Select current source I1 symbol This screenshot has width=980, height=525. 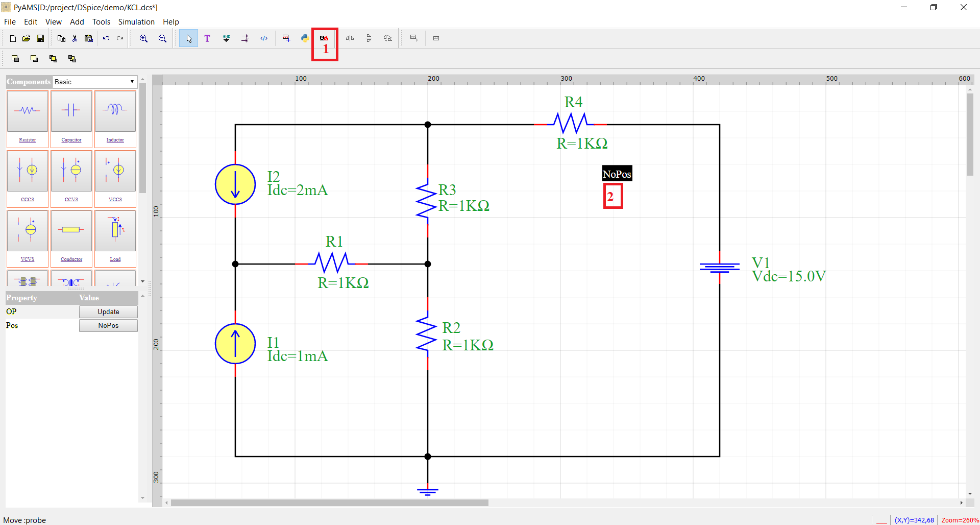235,344
